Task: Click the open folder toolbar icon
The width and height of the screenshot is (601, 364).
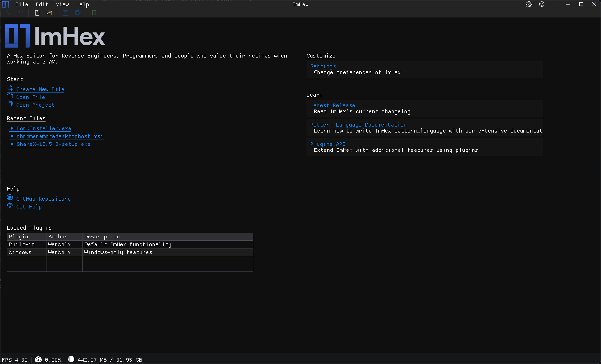Action: 49,13
